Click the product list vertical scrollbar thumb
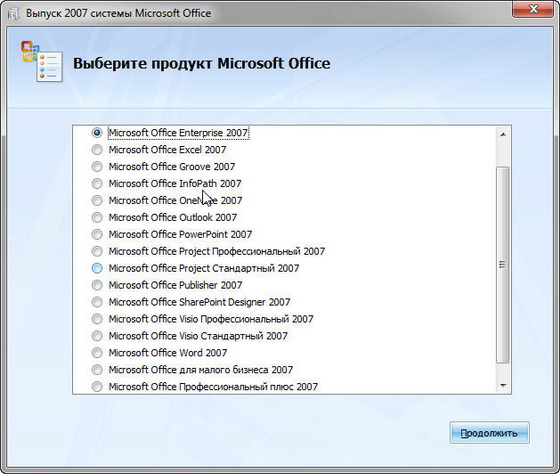The width and height of the screenshot is (560, 474). tap(503, 264)
